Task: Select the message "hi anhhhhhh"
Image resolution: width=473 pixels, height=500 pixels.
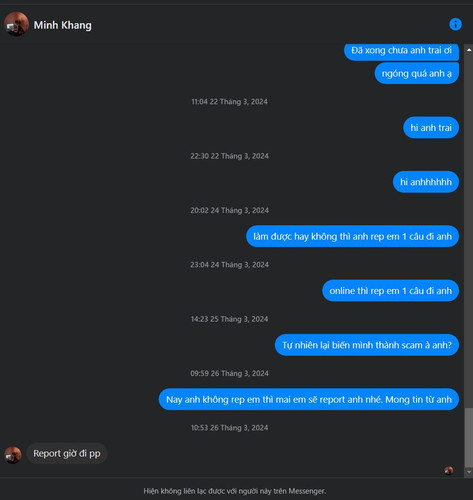Action: pos(426,182)
